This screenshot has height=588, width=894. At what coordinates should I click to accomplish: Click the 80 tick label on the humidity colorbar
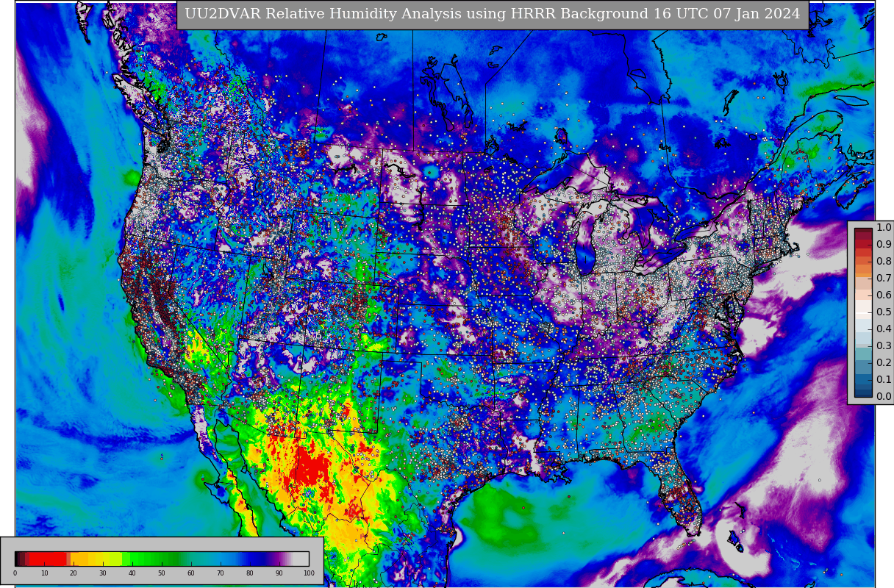click(250, 573)
